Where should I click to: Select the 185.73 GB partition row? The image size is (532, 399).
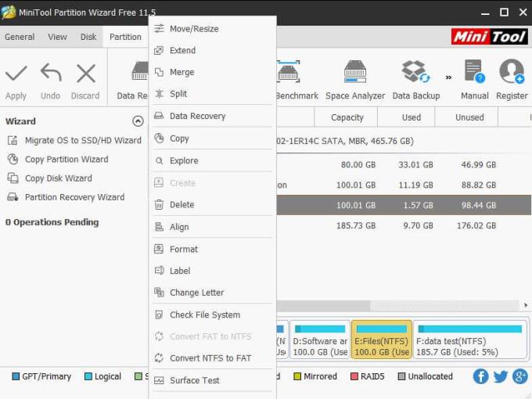coord(404,225)
